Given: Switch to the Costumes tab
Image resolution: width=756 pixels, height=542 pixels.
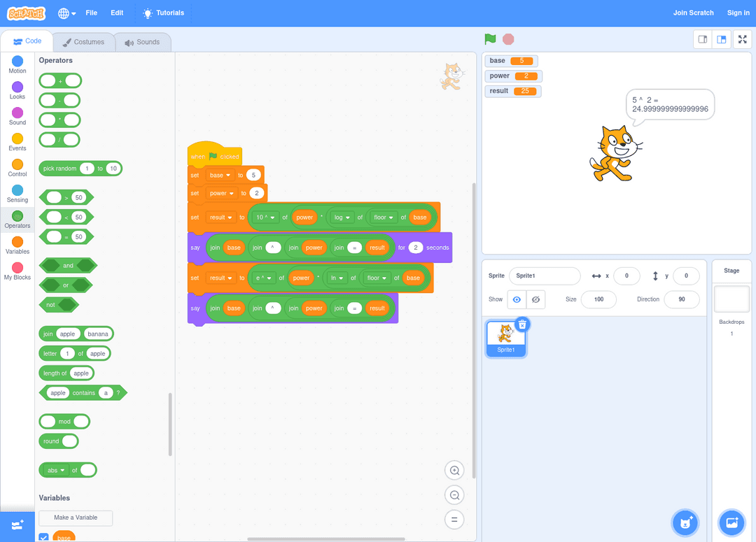Looking at the screenshot, I should (83, 42).
